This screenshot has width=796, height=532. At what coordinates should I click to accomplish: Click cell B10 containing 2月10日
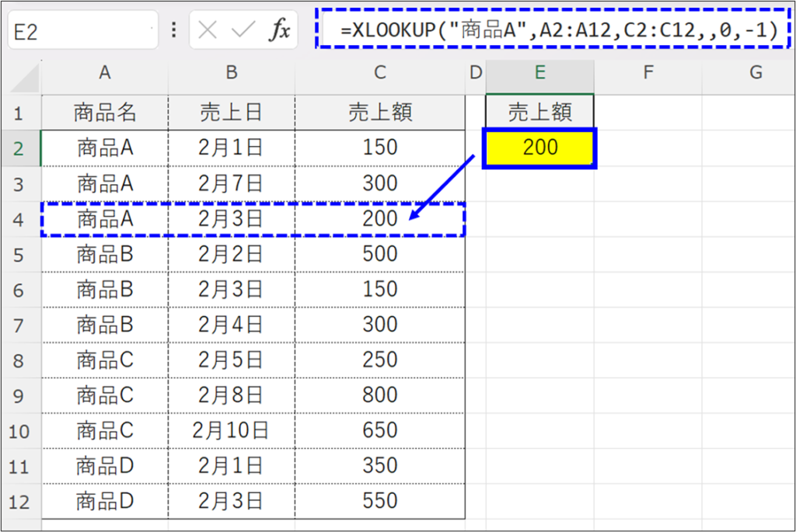click(231, 430)
